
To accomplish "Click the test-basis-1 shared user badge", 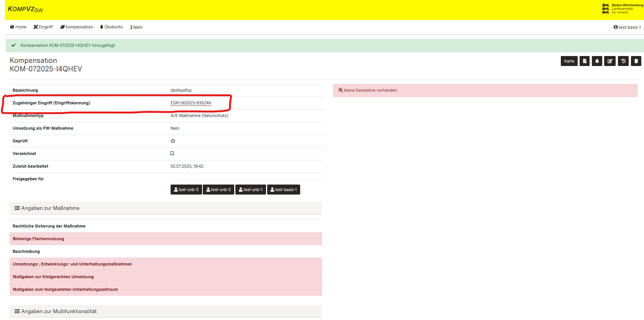I will 284,190.
